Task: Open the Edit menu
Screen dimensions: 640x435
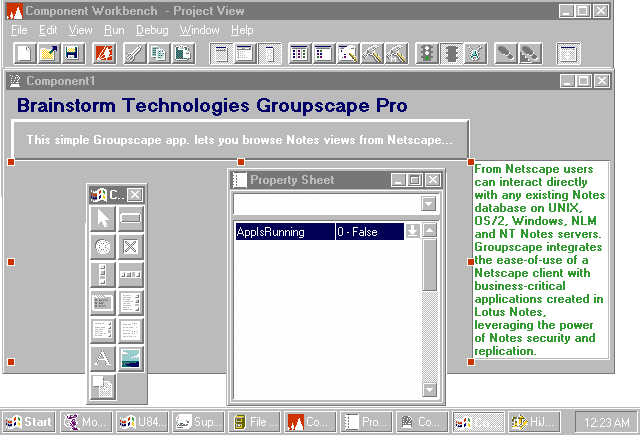Action: (48, 30)
